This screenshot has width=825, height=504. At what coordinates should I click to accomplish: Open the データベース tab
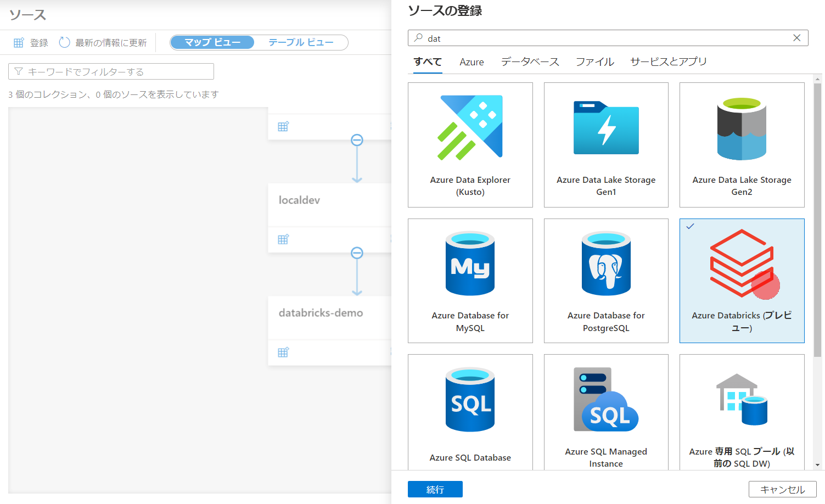530,62
